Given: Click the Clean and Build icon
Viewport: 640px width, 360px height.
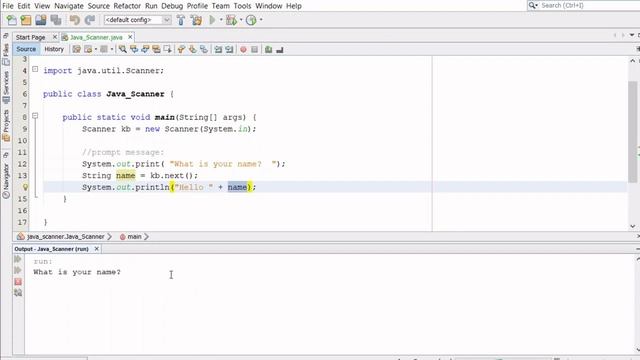Looking at the screenshot, I should point(196,20).
